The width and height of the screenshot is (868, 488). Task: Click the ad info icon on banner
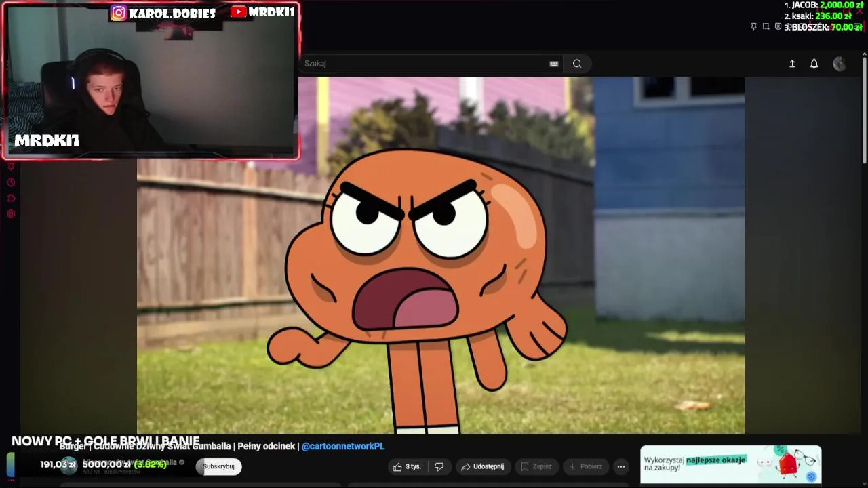(x=811, y=477)
